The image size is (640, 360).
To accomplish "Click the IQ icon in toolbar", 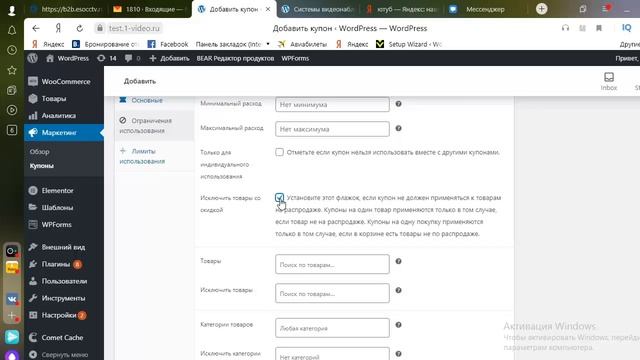I will 627,28.
